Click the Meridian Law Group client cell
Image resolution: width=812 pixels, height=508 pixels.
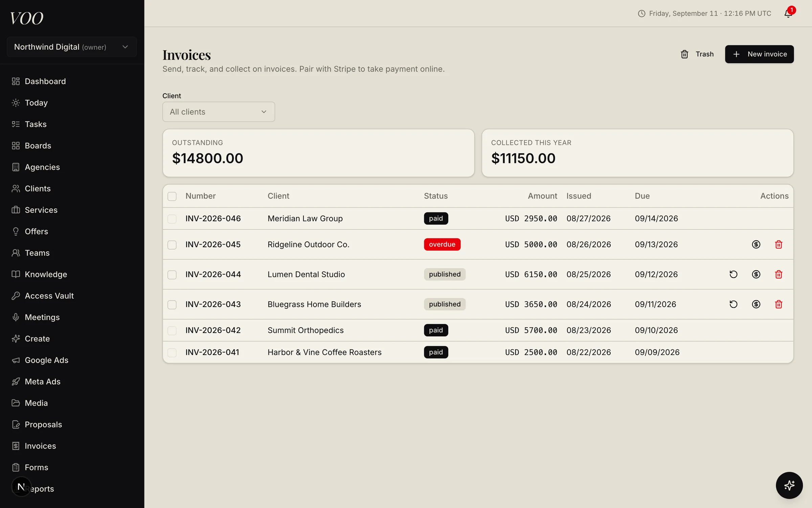coord(305,219)
